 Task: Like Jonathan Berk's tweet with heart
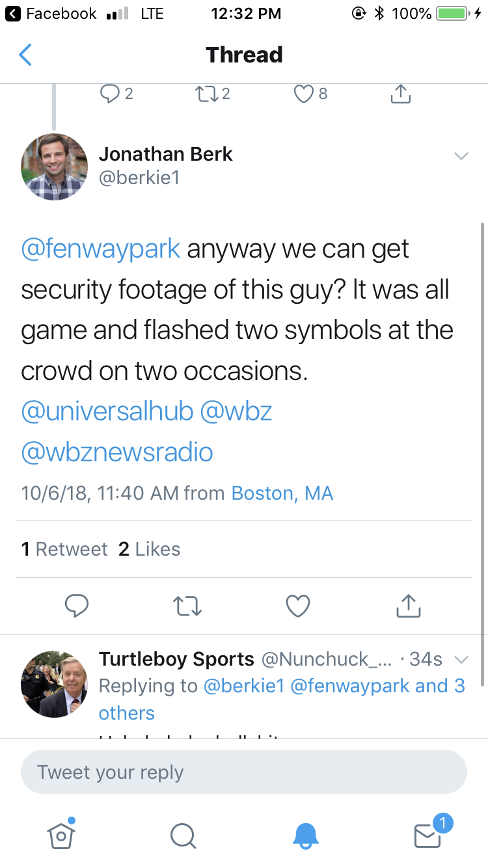[298, 606]
